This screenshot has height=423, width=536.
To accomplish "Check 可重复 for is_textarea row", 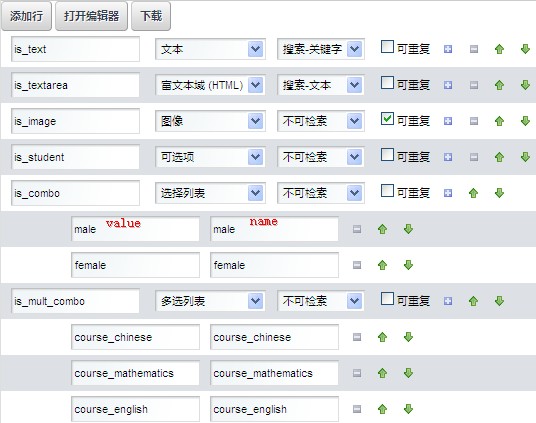I will tap(387, 83).
